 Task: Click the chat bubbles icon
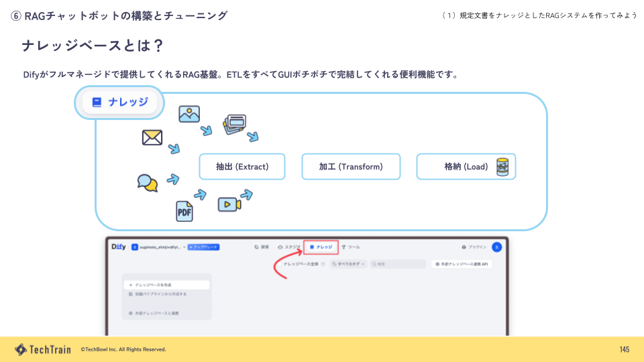coord(147,182)
